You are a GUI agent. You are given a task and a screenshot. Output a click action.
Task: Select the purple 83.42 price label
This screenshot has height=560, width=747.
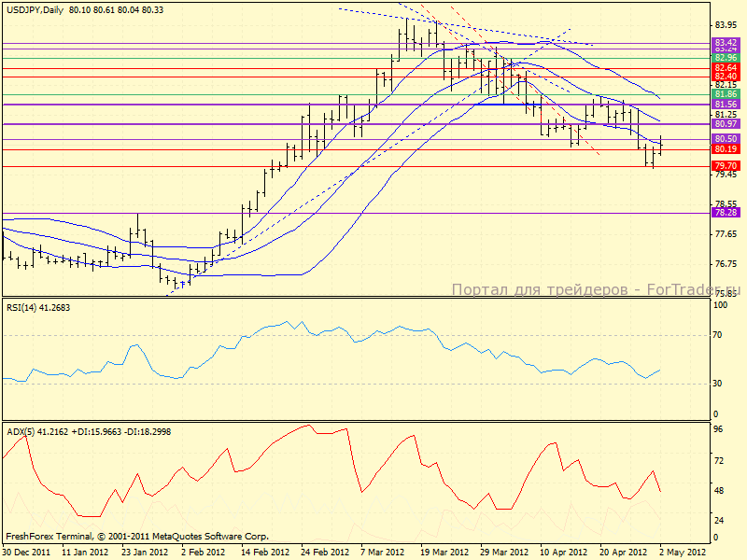point(726,43)
